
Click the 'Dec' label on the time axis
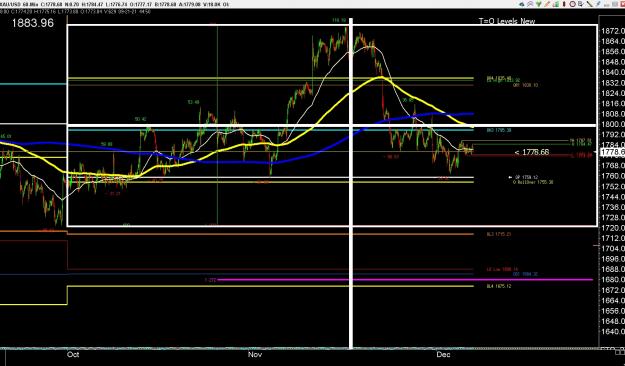pos(443,354)
